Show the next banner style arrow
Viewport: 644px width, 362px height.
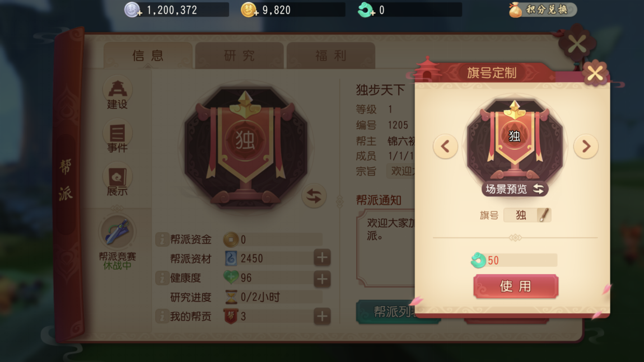tap(586, 146)
